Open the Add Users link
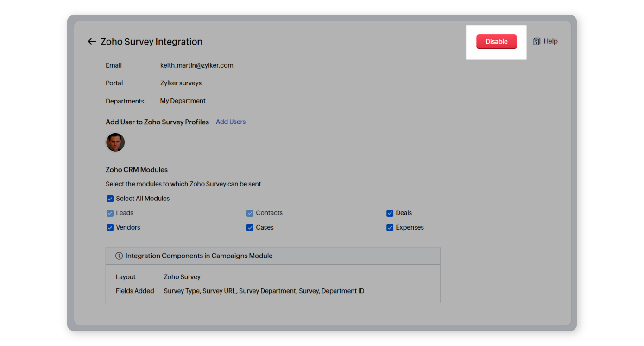The width and height of the screenshot is (644, 346). [x=231, y=122]
